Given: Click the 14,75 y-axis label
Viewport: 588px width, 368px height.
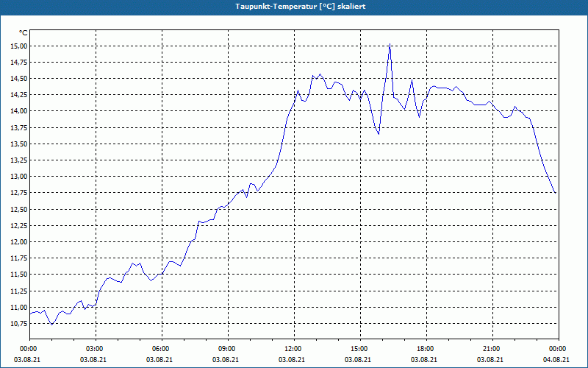Looking at the screenshot, I should click(x=19, y=63).
